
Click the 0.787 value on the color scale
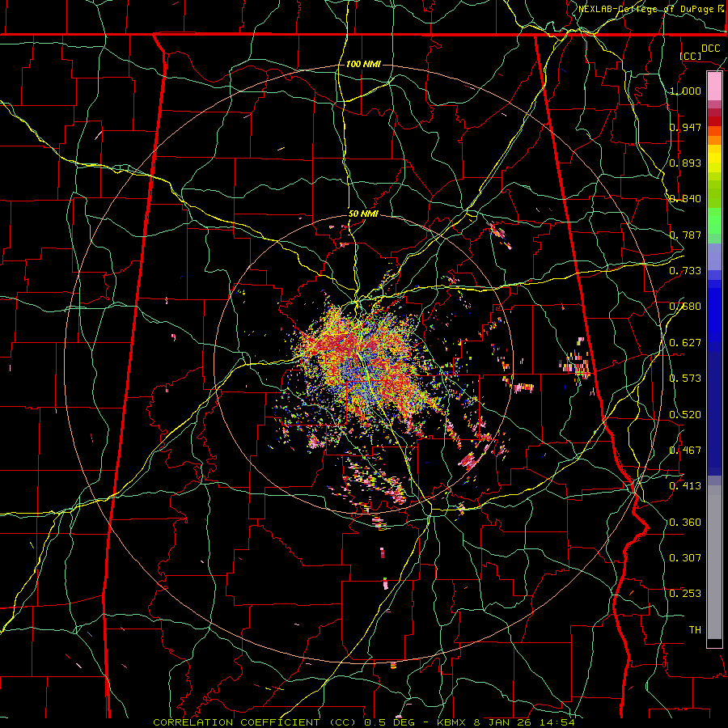[x=685, y=235]
